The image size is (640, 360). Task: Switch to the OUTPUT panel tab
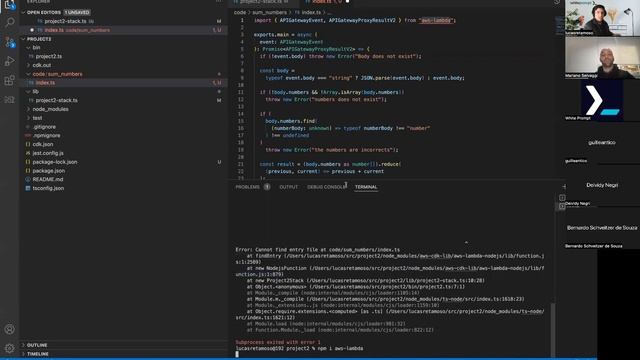click(289, 187)
